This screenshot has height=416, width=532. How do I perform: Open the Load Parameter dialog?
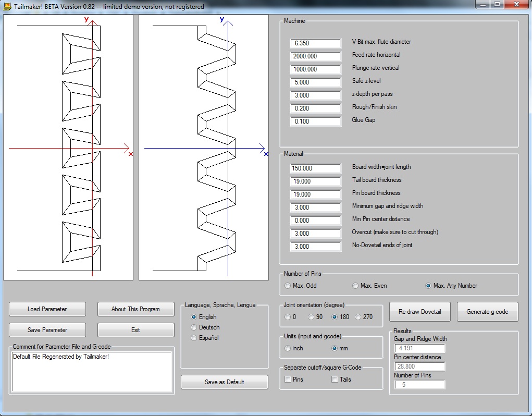coord(47,309)
